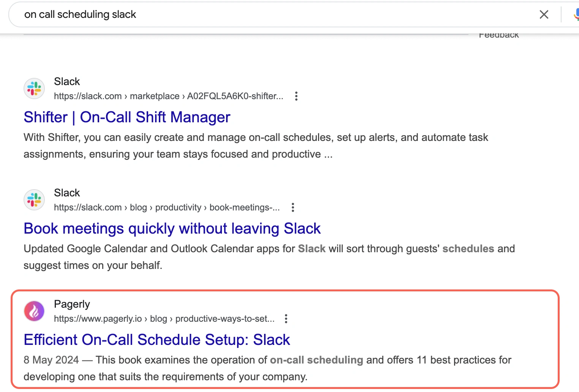Click the 'Slack' site name above the Shifter result
579x392 pixels.
tap(67, 82)
